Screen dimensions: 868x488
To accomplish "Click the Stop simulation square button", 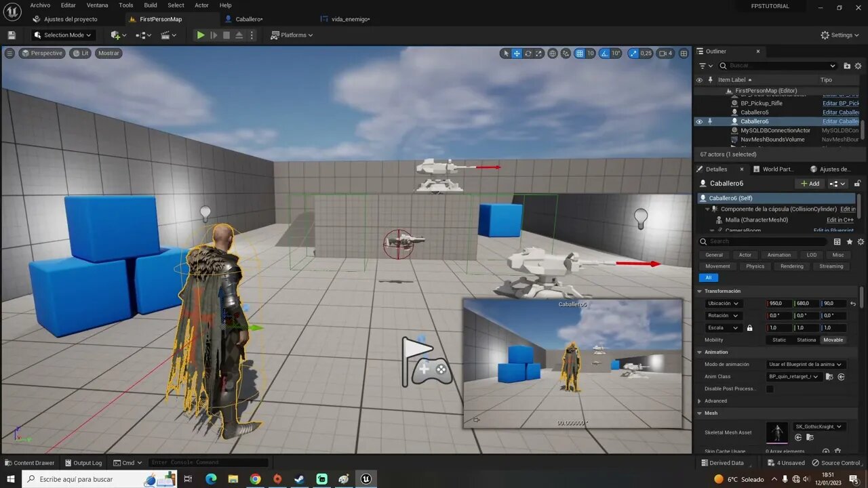I will pyautogui.click(x=226, y=35).
